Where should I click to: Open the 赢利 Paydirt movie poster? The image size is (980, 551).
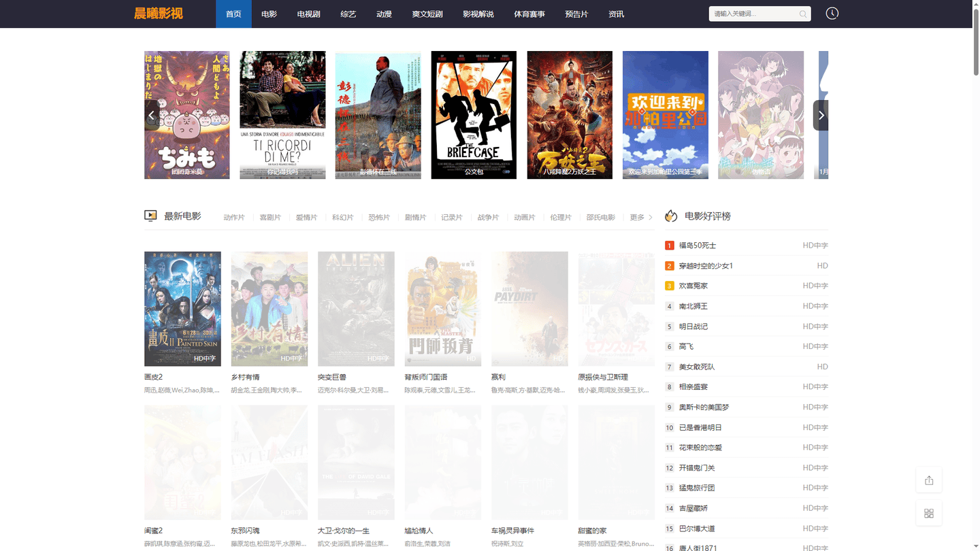(x=529, y=309)
